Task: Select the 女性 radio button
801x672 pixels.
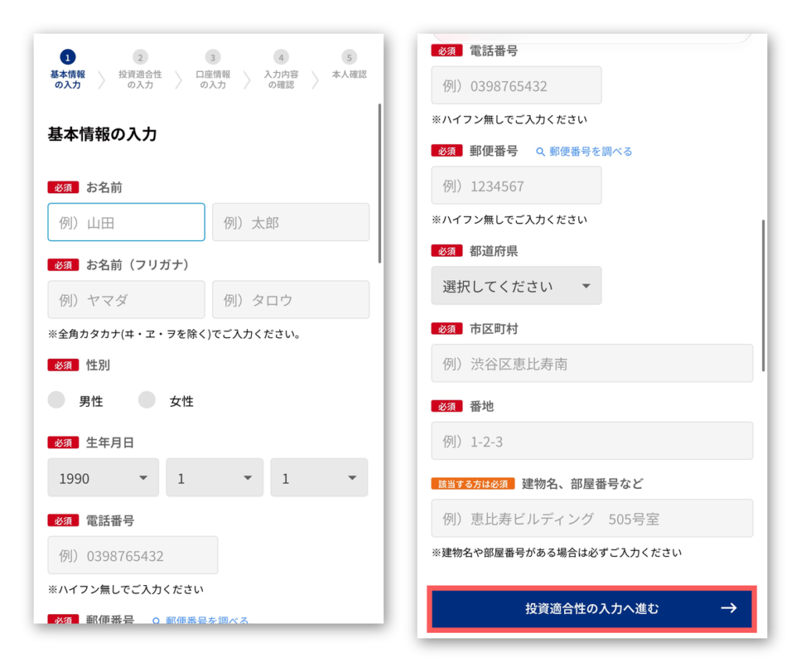Action: (146, 400)
